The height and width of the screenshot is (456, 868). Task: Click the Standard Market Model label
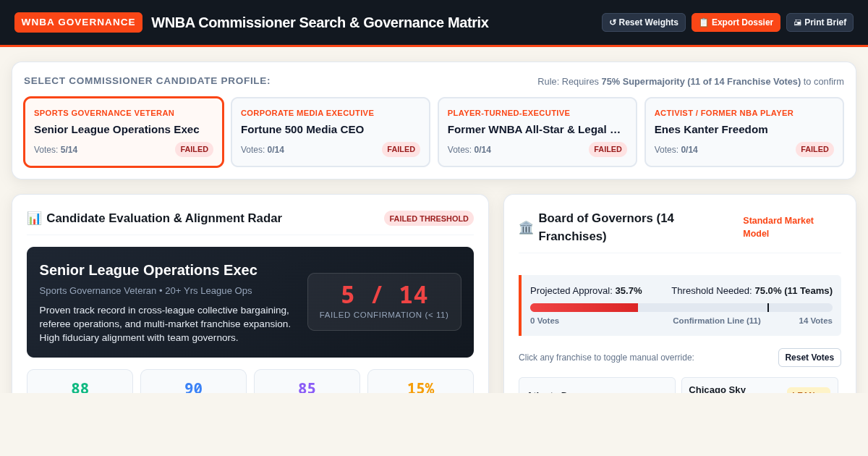point(778,227)
